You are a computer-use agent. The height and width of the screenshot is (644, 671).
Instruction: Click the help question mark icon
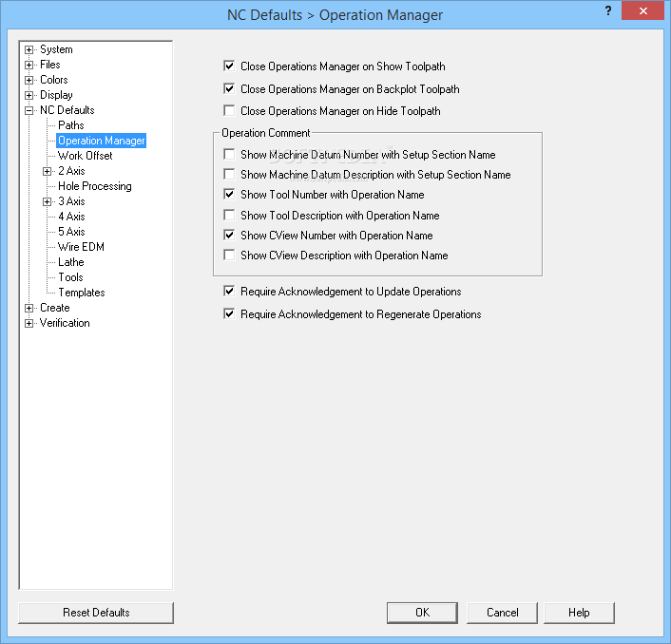tap(608, 10)
